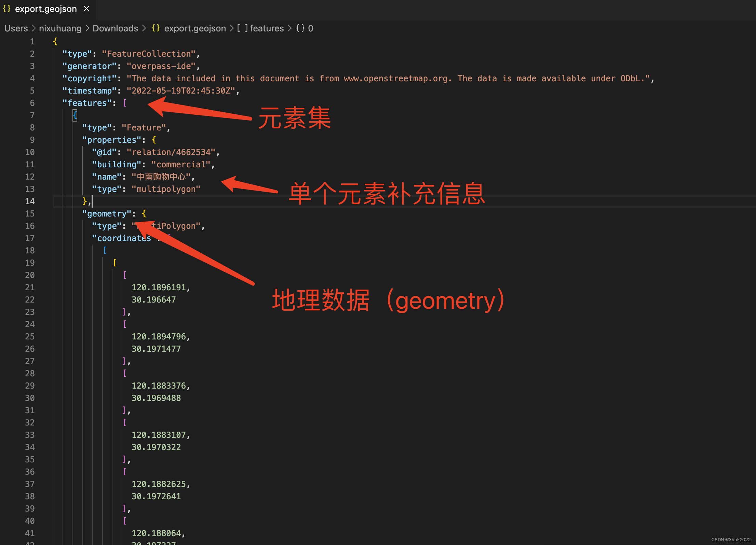Select the export.geojson editor tab
This screenshot has width=756, height=545.
click(48, 9)
